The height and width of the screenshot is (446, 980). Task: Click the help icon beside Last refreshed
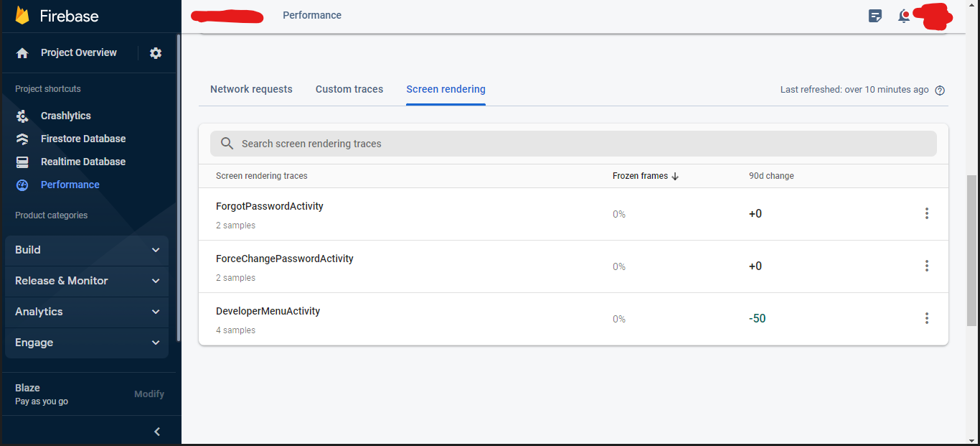[x=940, y=90]
